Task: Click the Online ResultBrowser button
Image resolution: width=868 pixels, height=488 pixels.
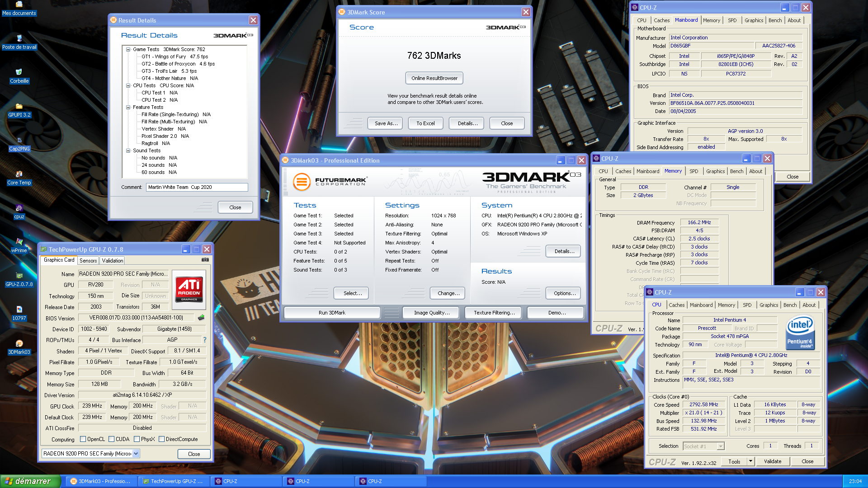Action: 434,78
